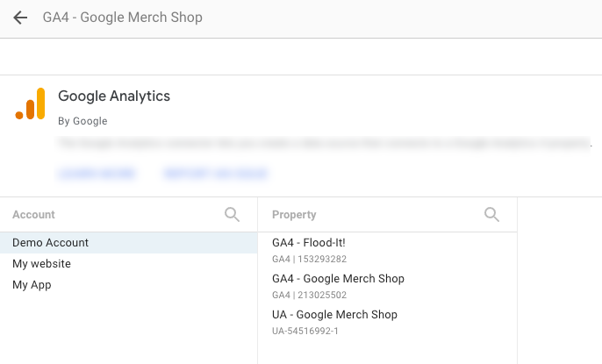The height and width of the screenshot is (364, 602).
Task: Search accounts with the magnifier icon
Action: pyautogui.click(x=232, y=214)
